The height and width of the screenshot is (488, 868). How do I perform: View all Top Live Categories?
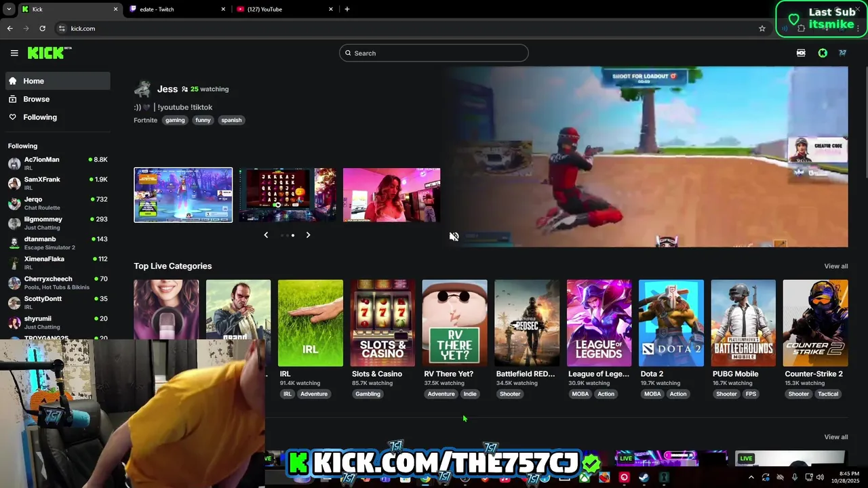click(x=835, y=266)
